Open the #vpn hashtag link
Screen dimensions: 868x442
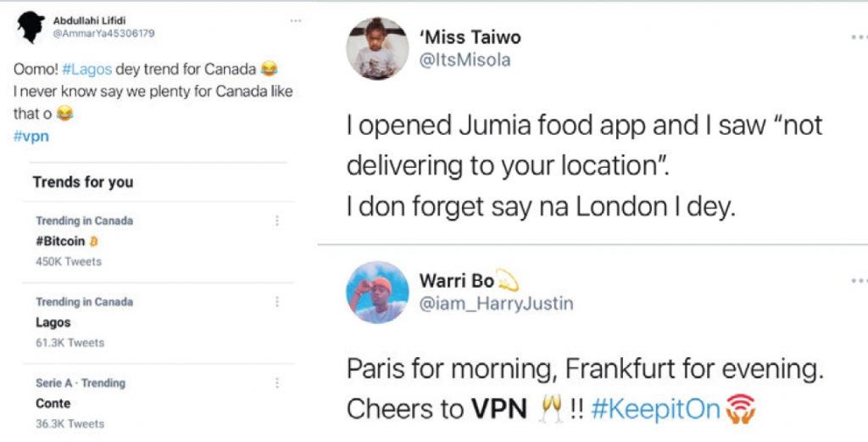31,137
